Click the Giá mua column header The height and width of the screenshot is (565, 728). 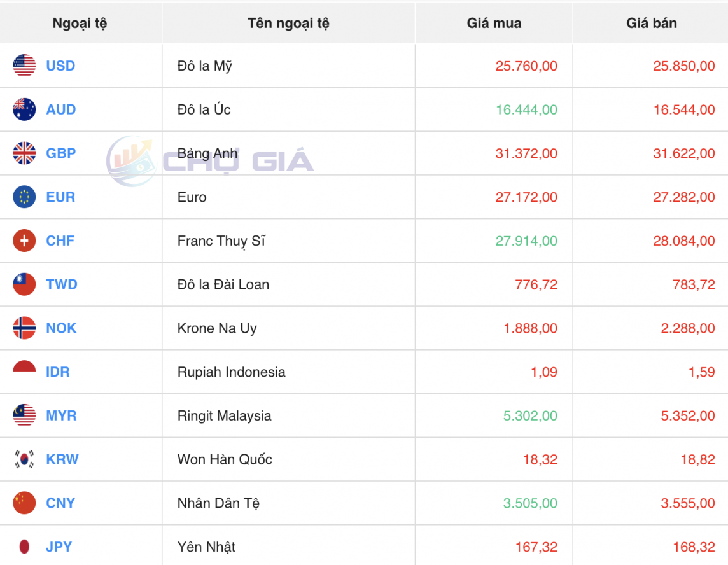click(494, 24)
